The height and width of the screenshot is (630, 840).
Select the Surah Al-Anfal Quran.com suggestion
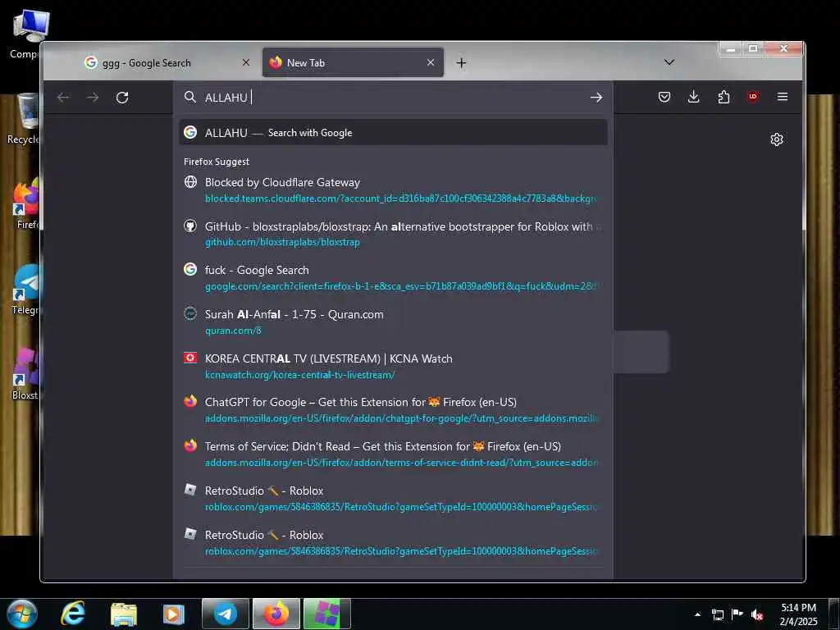pos(393,322)
